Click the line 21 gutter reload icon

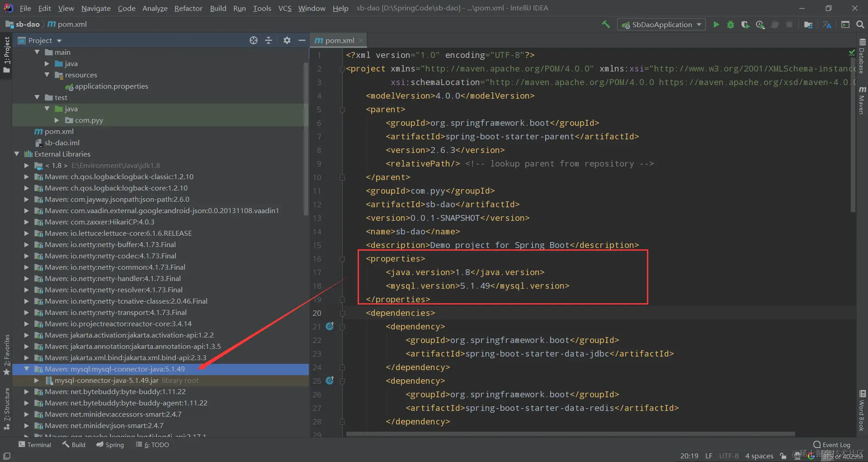point(330,326)
